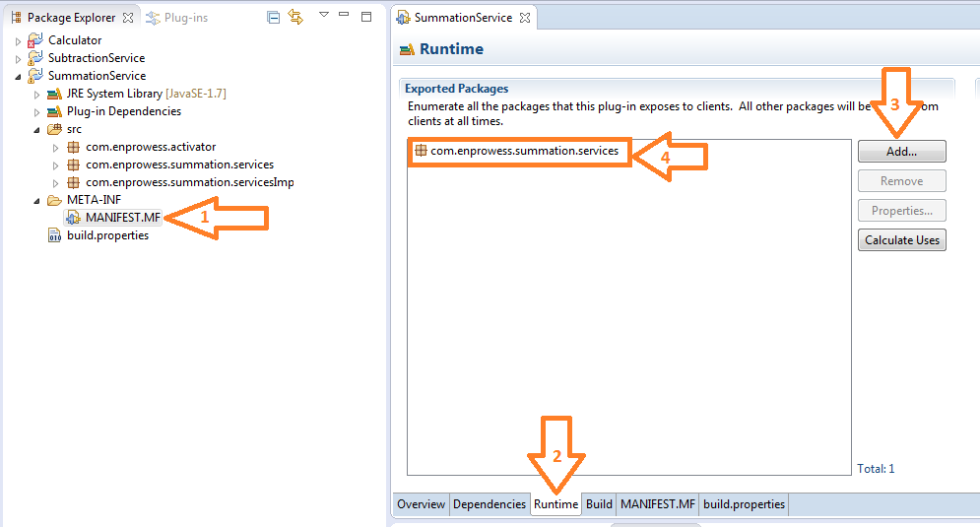980x527 pixels.
Task: Switch to the Overview editor tab
Action: pyautogui.click(x=421, y=504)
